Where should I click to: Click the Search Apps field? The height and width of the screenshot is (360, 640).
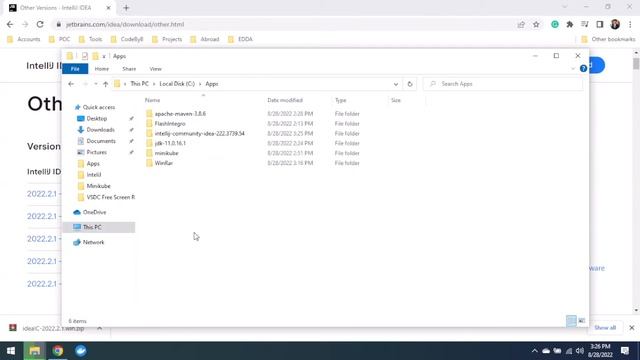pyautogui.click(x=502, y=84)
